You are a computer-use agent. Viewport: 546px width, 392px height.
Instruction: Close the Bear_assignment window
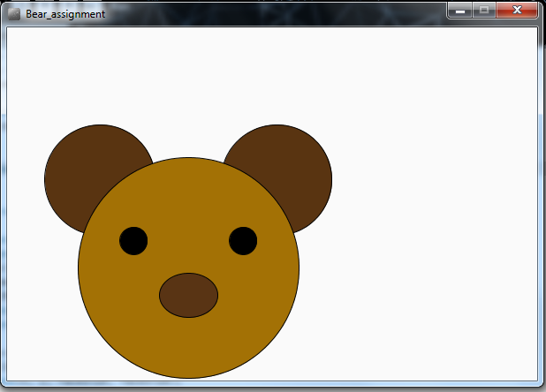click(x=517, y=11)
